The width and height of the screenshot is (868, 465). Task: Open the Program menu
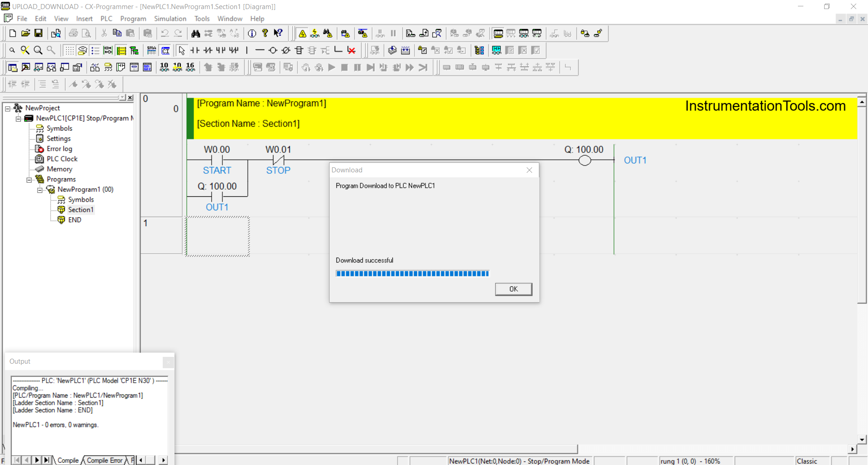pyautogui.click(x=133, y=19)
